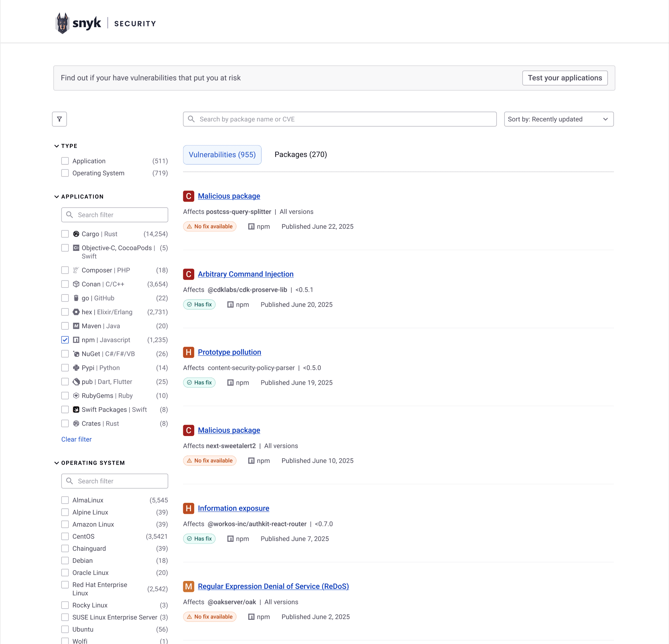
Task: Click the Composer PHP icon
Action: coord(76,270)
